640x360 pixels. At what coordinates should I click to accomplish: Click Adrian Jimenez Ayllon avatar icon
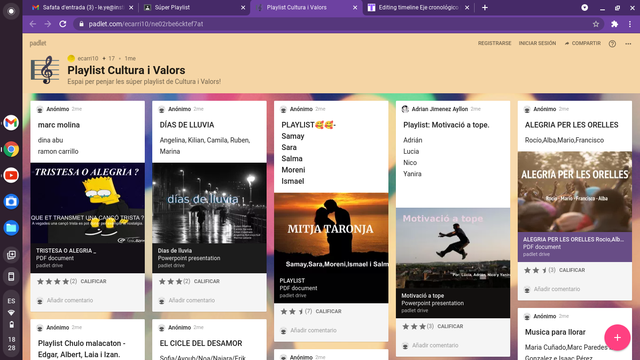pyautogui.click(x=405, y=109)
